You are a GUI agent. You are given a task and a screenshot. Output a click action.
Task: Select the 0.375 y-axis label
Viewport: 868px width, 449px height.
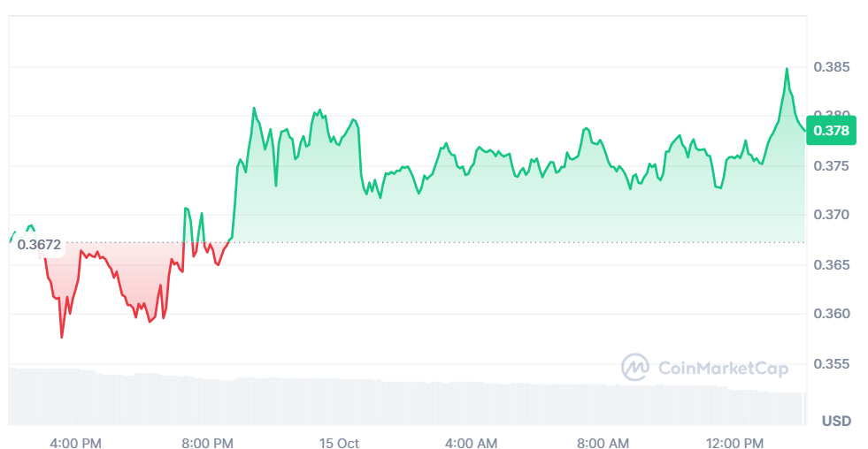tap(831, 166)
